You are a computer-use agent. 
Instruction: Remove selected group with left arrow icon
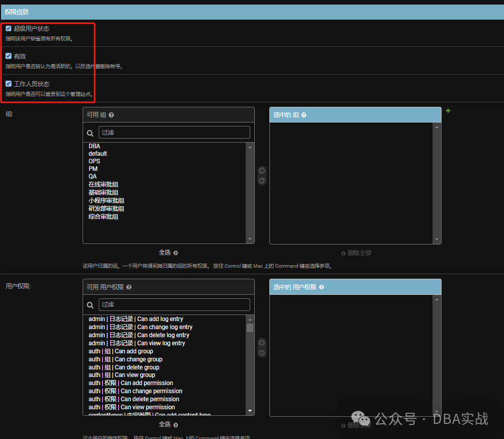click(262, 180)
